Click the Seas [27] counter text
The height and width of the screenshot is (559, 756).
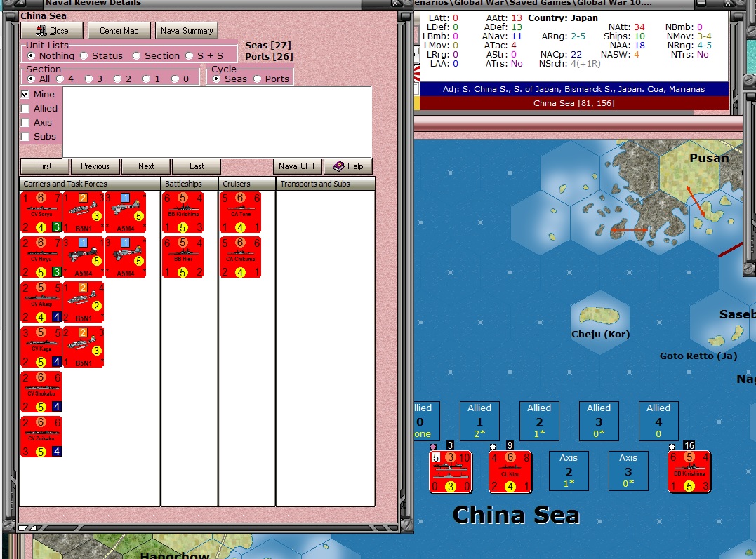coord(268,46)
